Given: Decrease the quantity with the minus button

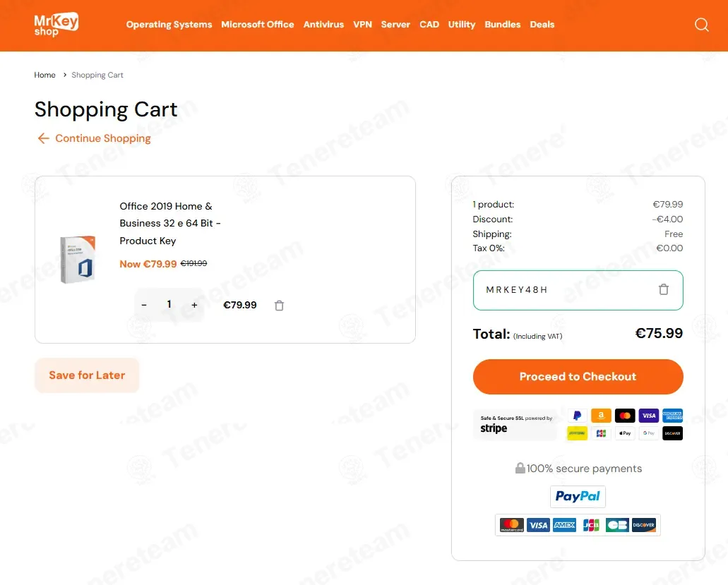Looking at the screenshot, I should click(144, 305).
